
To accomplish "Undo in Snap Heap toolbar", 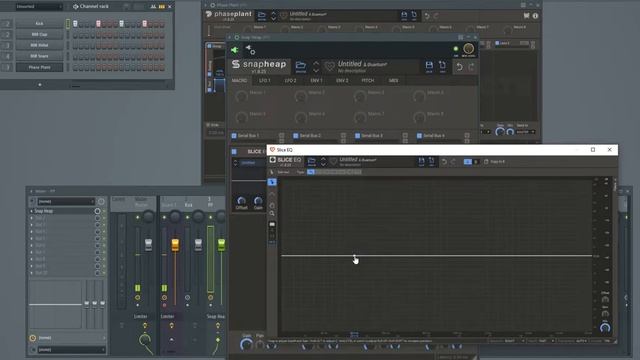I will click(459, 67).
